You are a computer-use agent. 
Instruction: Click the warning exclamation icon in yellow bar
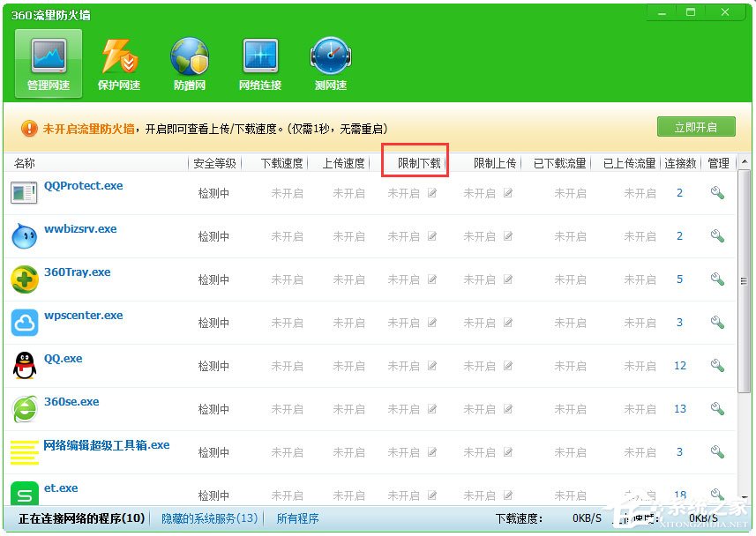[x=27, y=127]
